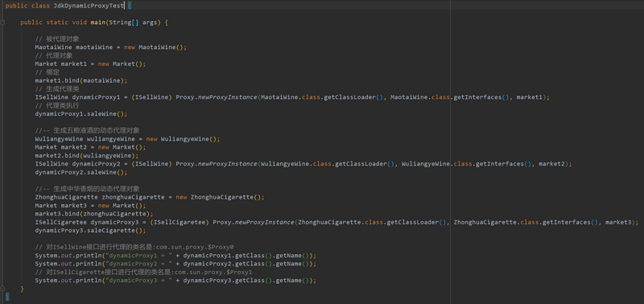Collapse the main method fold marker in gutter

pos(2,23)
